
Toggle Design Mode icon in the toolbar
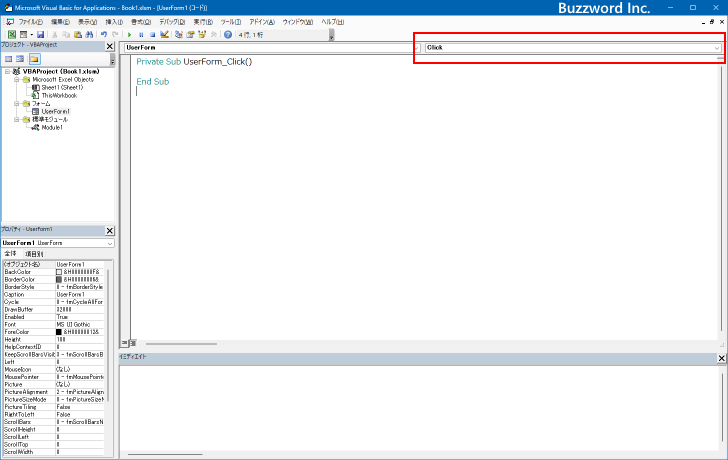pyautogui.click(x=164, y=34)
